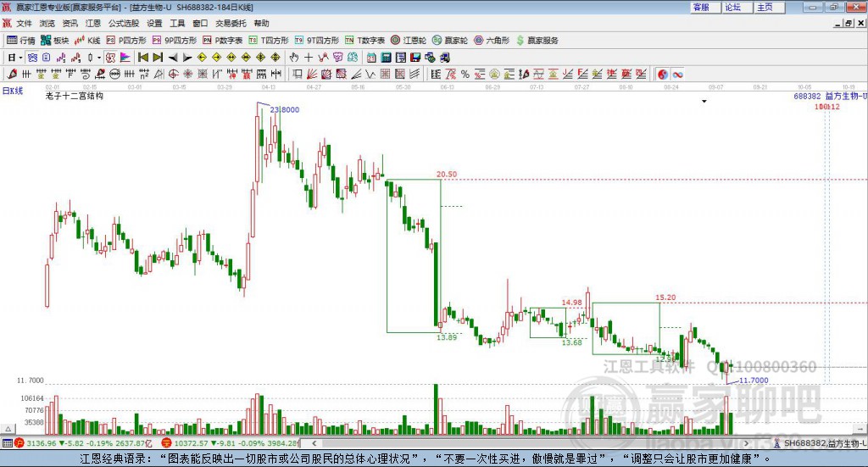
Task: Open the 帮助 menu
Action: click(261, 23)
